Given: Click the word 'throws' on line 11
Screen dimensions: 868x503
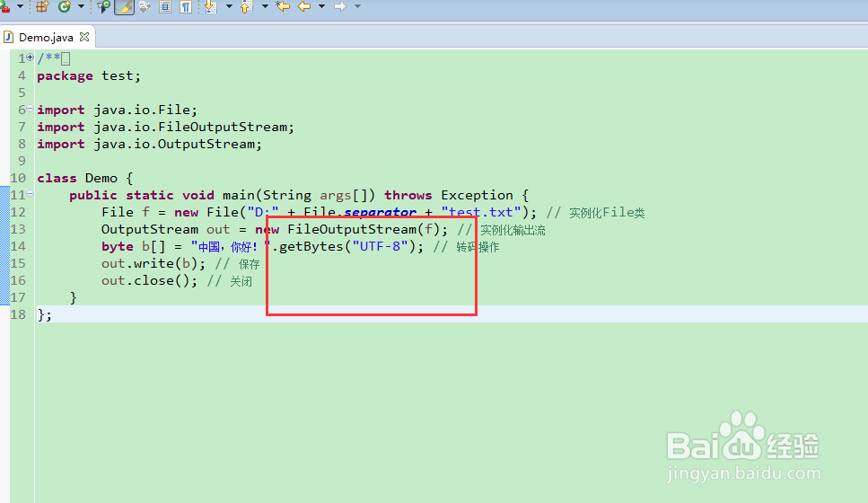Looking at the screenshot, I should pos(408,195).
